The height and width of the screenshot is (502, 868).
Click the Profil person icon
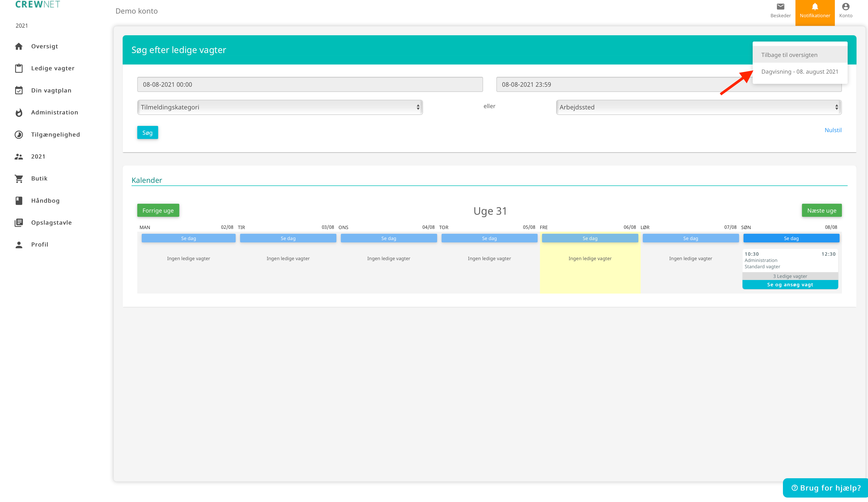[x=19, y=244]
